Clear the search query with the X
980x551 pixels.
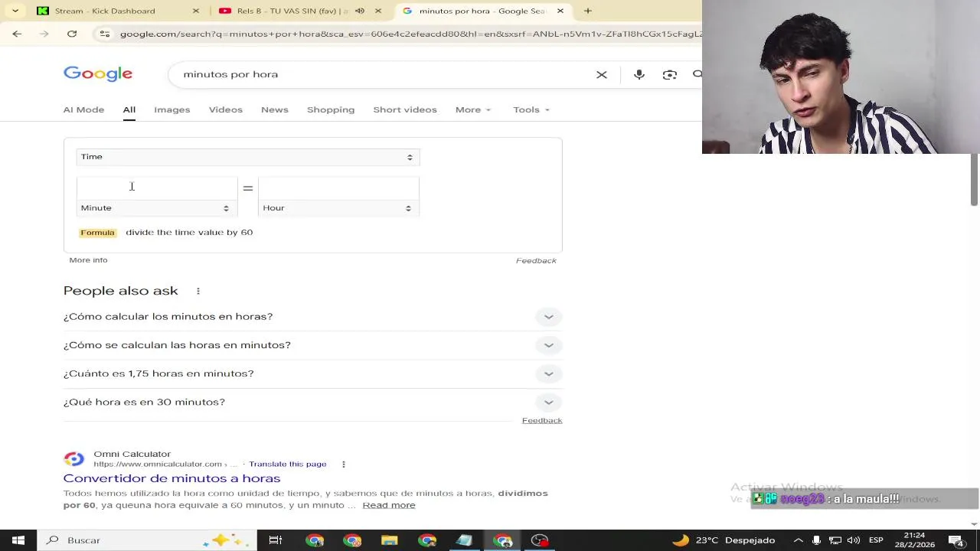click(x=602, y=74)
